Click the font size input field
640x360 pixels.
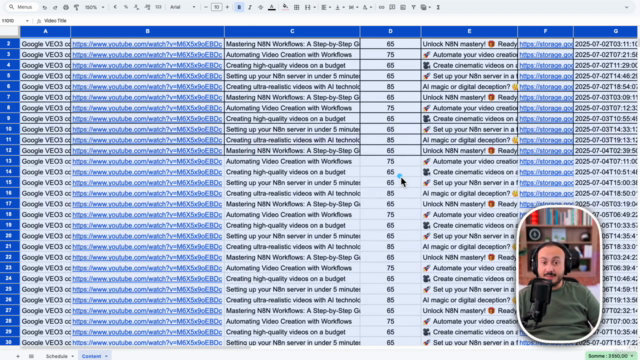coord(216,7)
